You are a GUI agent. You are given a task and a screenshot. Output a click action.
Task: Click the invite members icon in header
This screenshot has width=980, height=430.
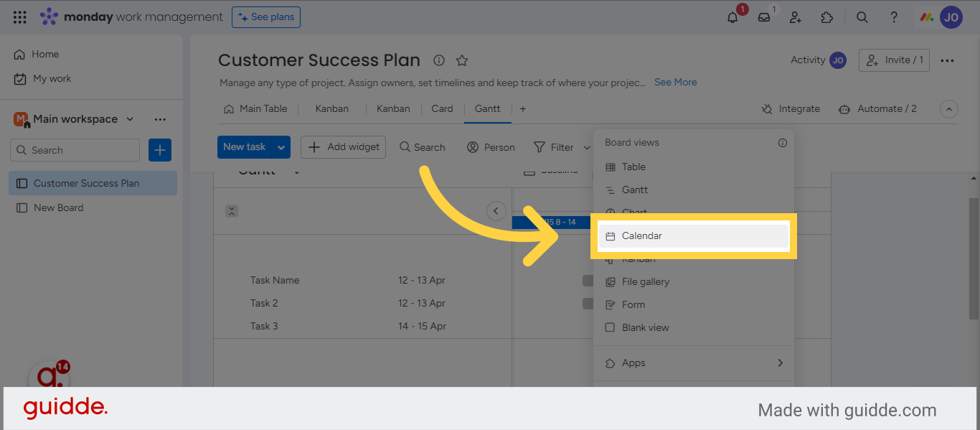point(796,17)
